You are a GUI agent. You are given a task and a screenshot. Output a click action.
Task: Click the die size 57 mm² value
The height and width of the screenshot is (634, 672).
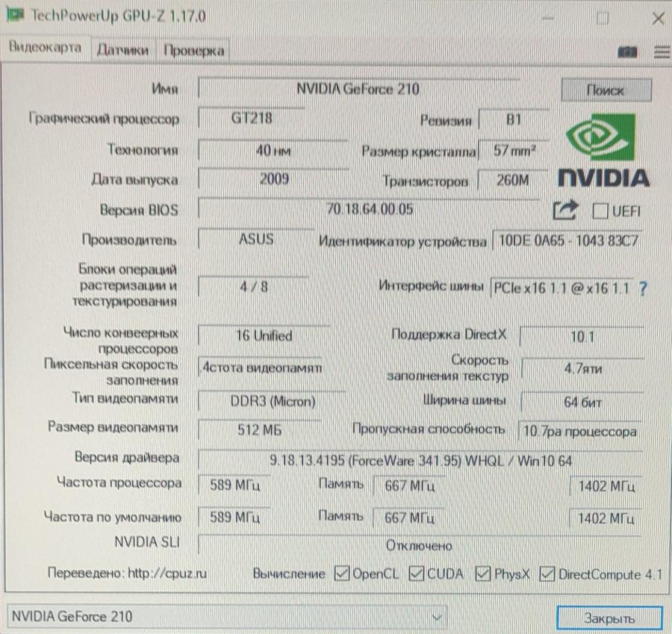pyautogui.click(x=514, y=151)
